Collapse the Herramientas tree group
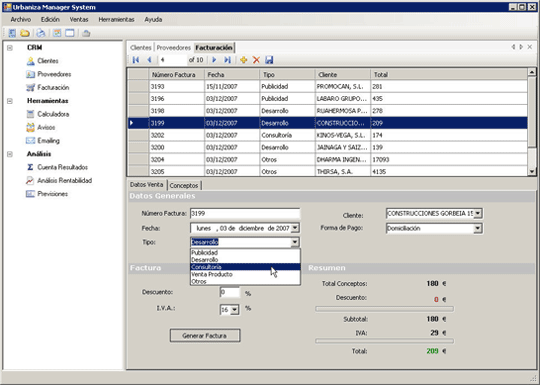The width and height of the screenshot is (540, 385). [x=10, y=101]
